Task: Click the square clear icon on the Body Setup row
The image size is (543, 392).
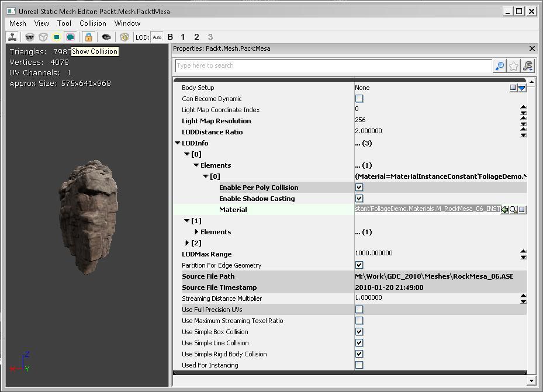Action: [x=513, y=88]
